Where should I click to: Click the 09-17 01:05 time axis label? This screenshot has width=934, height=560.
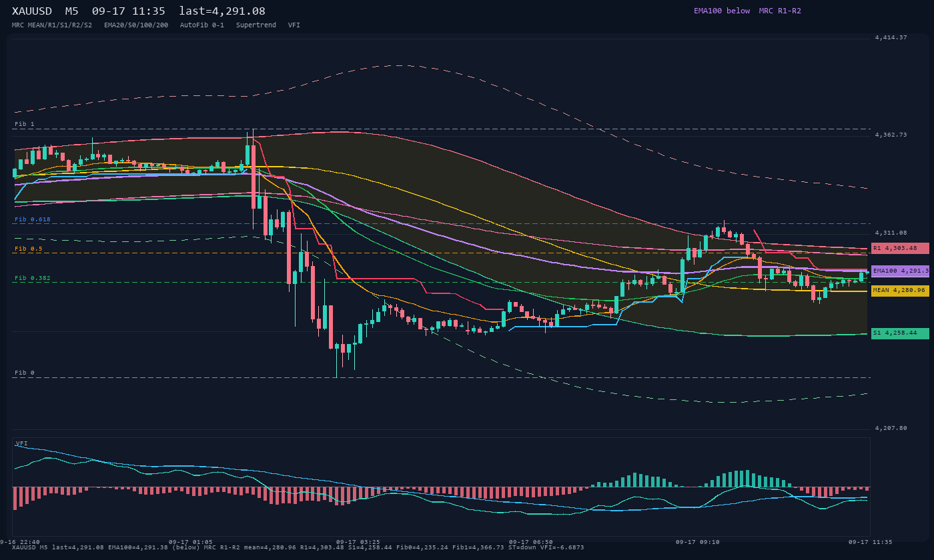191,542
